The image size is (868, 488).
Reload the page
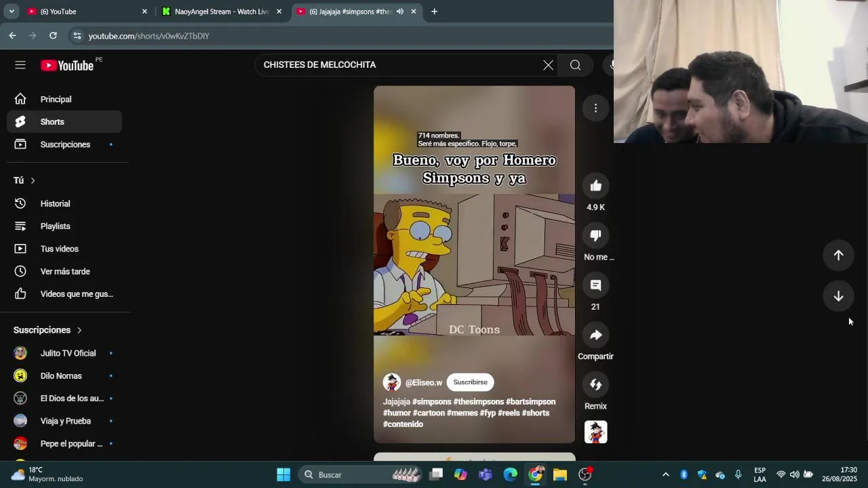(53, 35)
